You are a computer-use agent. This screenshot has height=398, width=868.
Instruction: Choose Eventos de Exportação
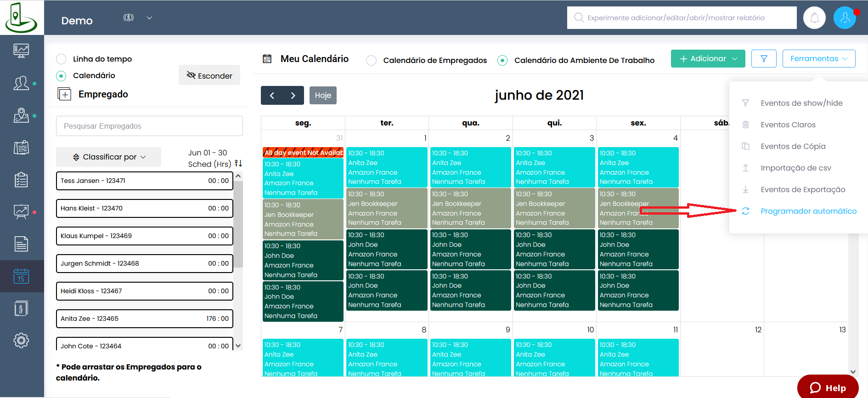point(803,189)
